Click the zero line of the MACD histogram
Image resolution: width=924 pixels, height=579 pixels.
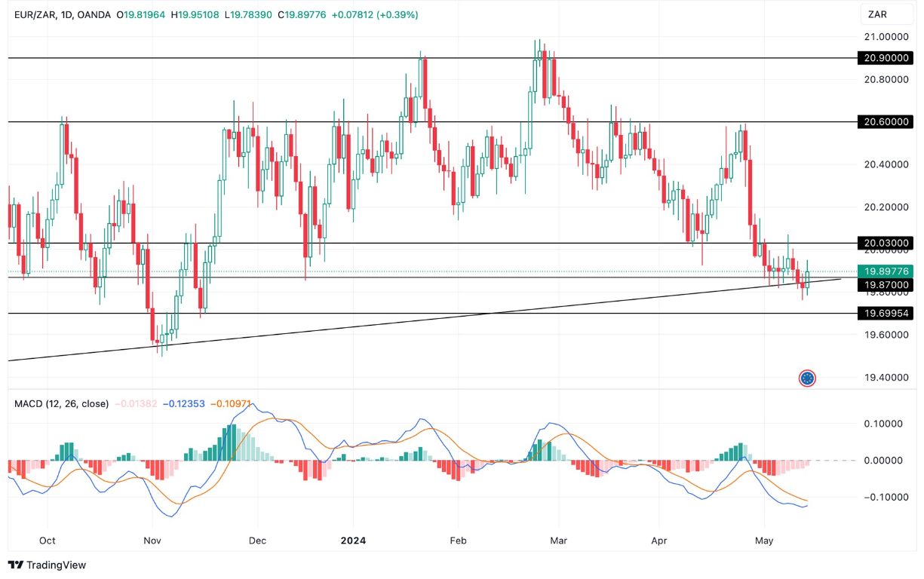click(x=453, y=458)
